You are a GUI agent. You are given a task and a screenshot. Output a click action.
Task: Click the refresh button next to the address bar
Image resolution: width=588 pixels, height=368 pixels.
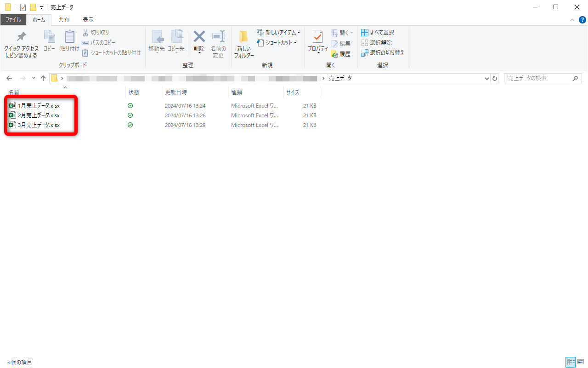[x=495, y=78]
